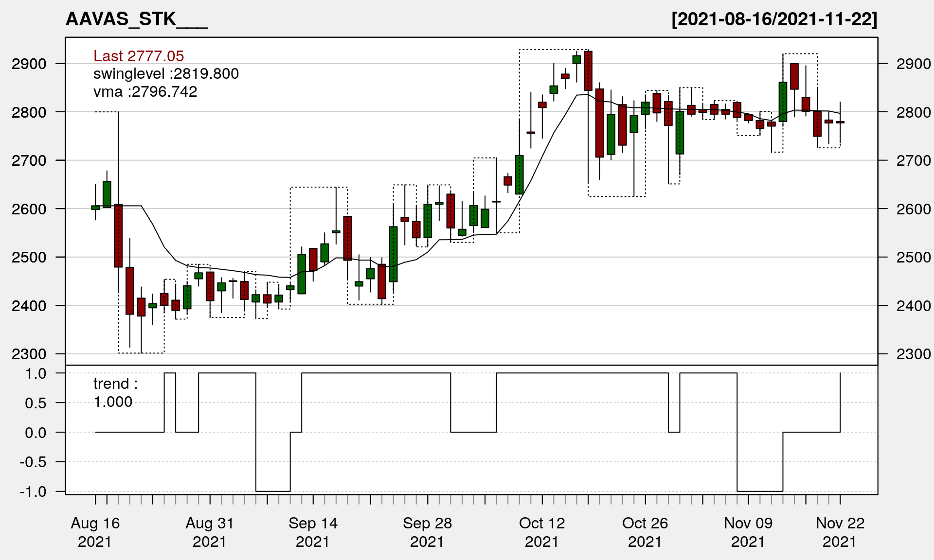Click the swinglevel 2819.800 text
This screenshot has height=560, width=934.
coord(166,74)
